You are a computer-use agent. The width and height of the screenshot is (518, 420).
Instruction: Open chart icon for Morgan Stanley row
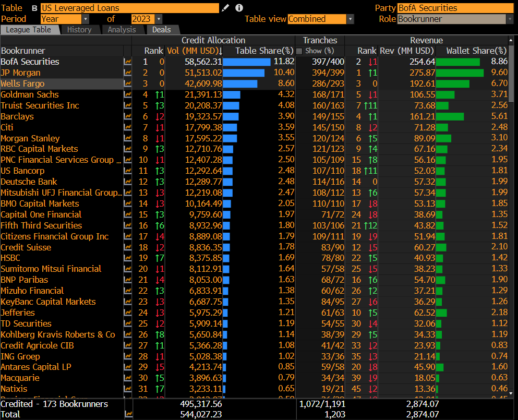click(x=127, y=138)
